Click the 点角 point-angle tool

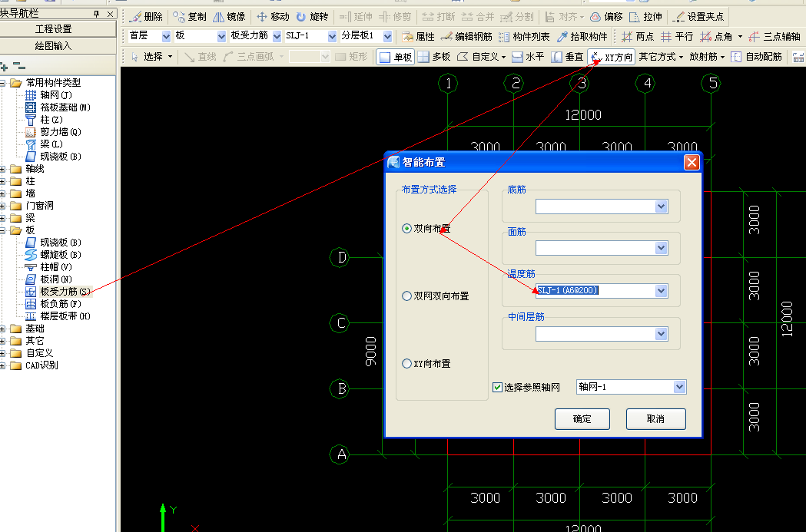716,36
